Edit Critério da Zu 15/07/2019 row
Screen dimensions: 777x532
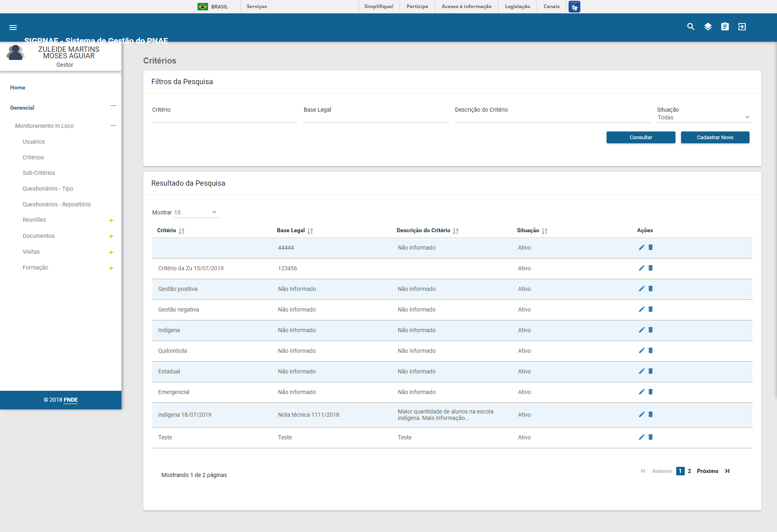(x=641, y=268)
